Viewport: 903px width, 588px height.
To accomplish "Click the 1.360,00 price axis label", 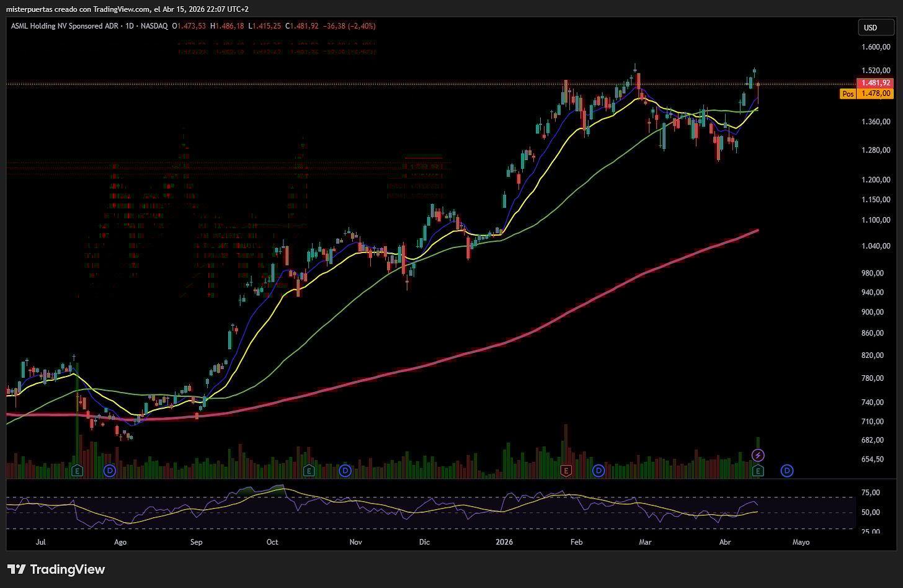I will click(876, 122).
